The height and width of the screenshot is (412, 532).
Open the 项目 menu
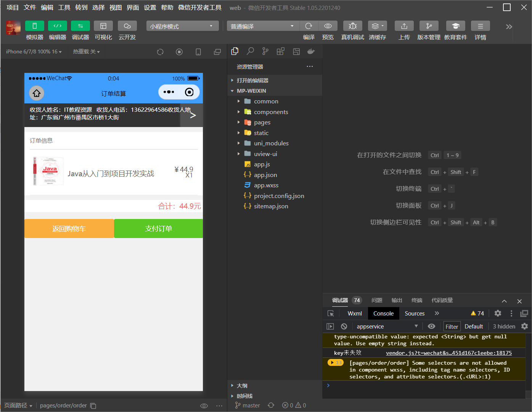coord(13,8)
